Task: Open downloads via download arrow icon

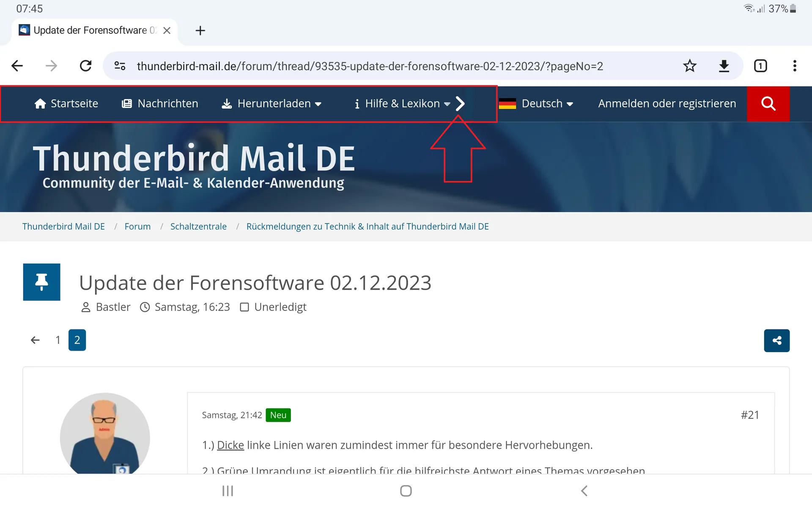Action: pyautogui.click(x=724, y=66)
